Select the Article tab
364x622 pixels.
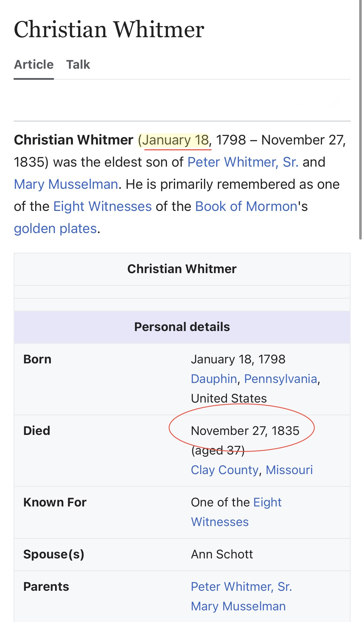(34, 65)
